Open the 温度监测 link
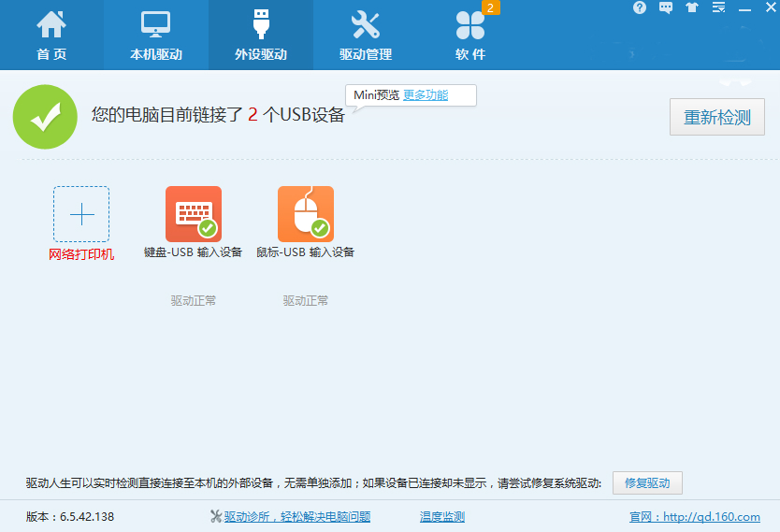Screen dimensions: 780x532 tap(442, 517)
